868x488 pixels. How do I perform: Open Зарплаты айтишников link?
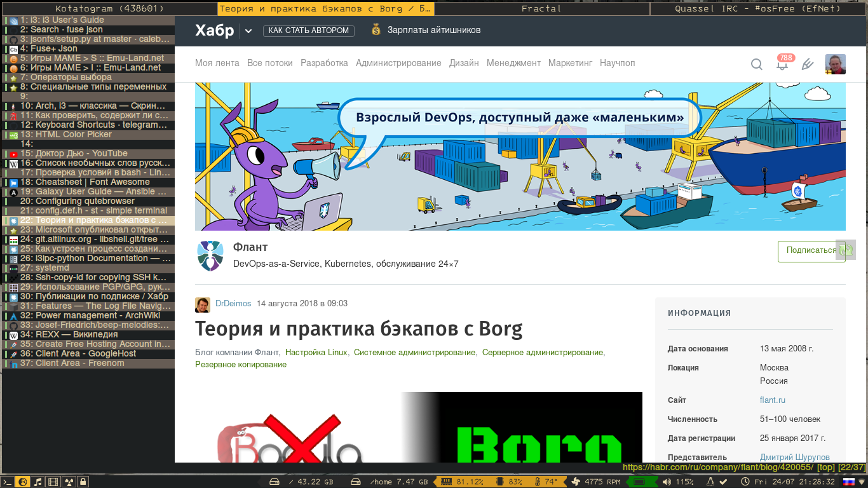(x=434, y=30)
